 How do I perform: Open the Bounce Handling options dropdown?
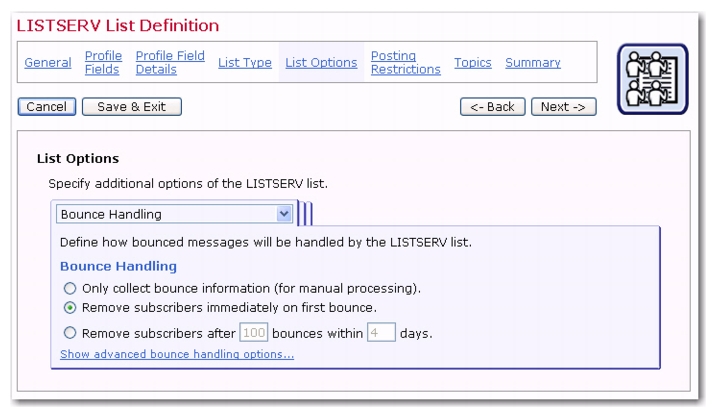tap(174, 214)
